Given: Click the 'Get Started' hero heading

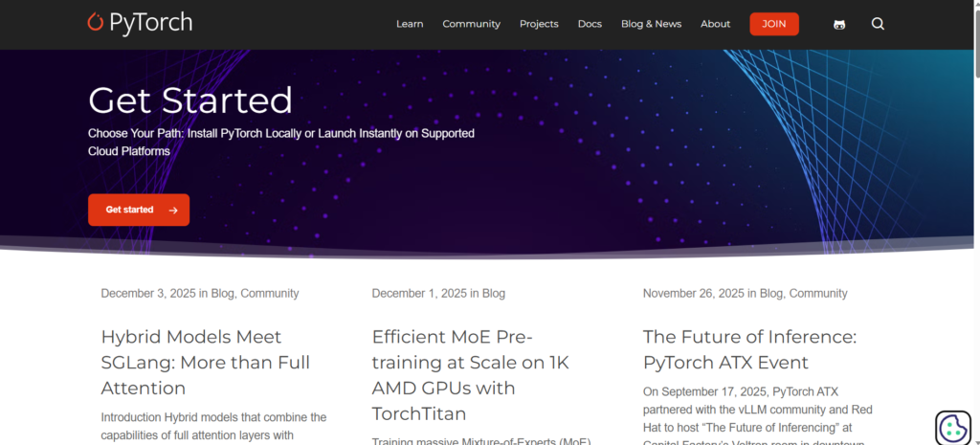Looking at the screenshot, I should coord(190,100).
